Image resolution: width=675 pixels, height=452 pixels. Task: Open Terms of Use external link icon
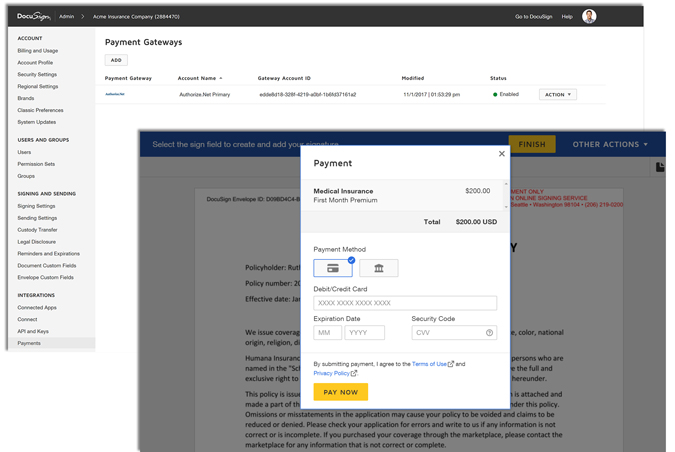point(451,364)
